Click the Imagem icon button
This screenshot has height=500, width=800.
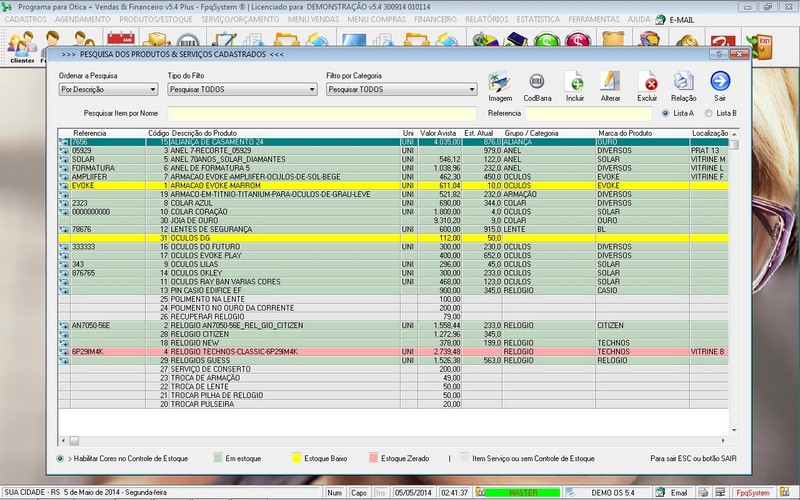500,83
